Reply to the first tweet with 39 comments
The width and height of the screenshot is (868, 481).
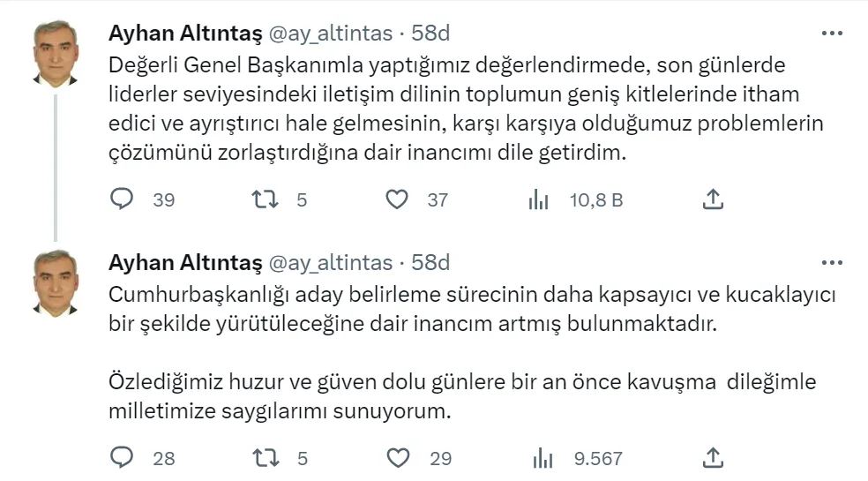tap(122, 200)
